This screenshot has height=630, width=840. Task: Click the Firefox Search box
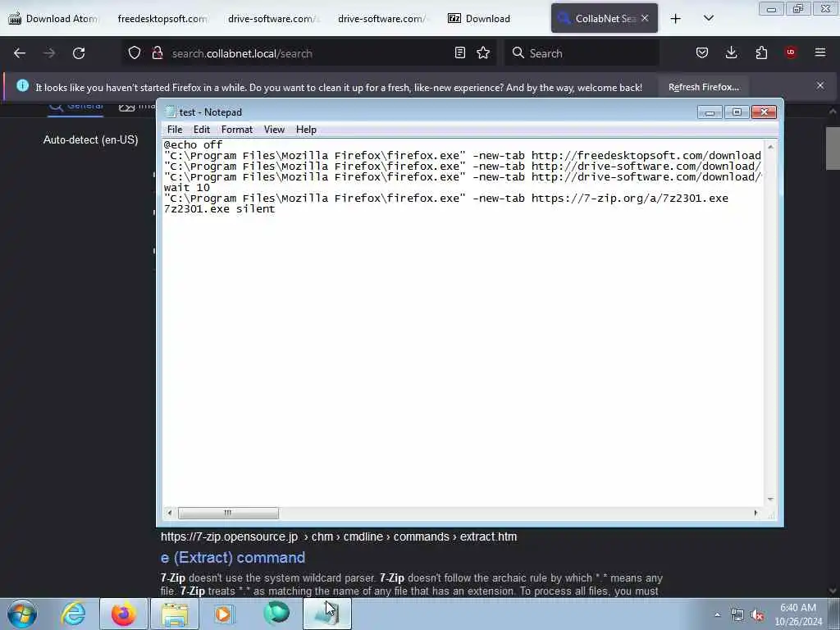582,53
